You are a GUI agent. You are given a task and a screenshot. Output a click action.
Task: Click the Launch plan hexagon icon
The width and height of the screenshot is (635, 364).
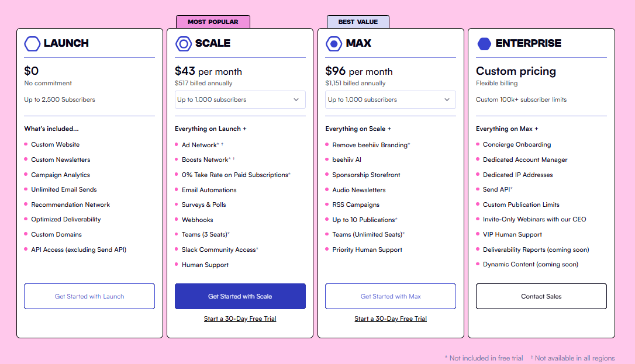[x=32, y=43]
